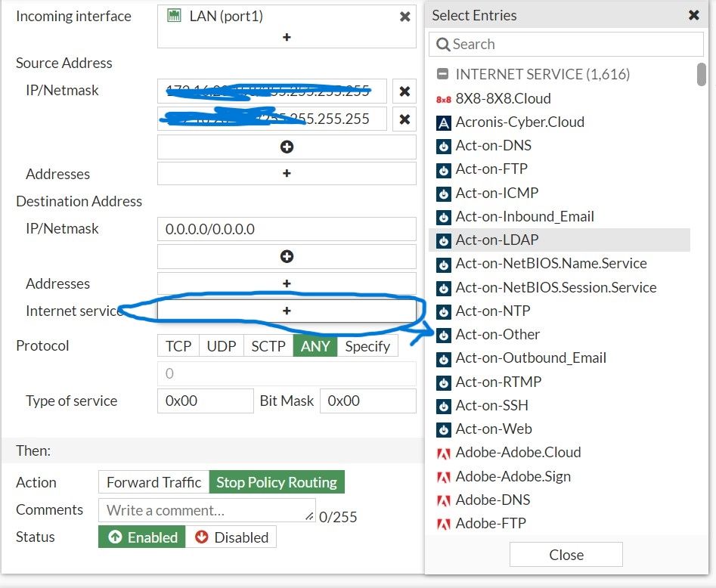The height and width of the screenshot is (588, 716).
Task: Click the LAN port1 interface icon
Action: coord(174,16)
